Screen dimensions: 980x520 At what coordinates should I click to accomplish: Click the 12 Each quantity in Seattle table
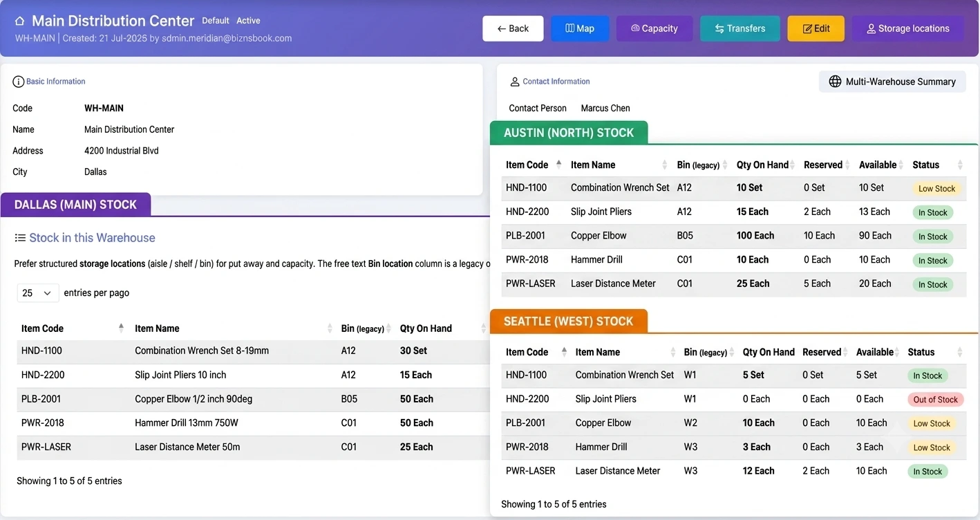pos(759,471)
